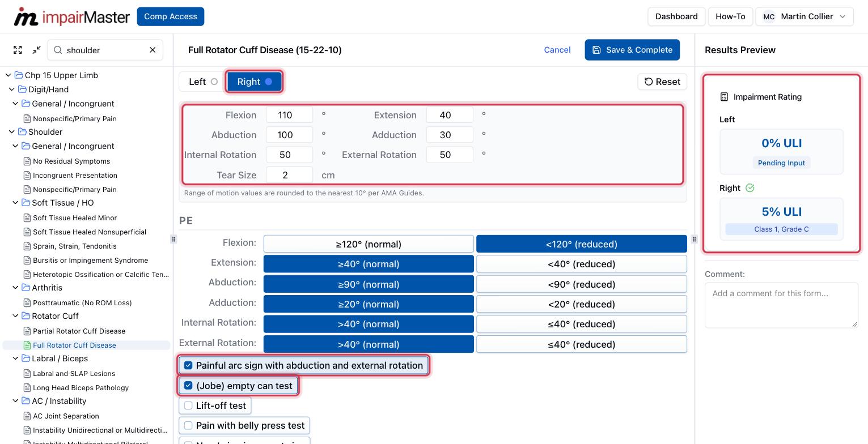Click the Labral and SLAP Lesions document icon
Screen dimensions: 868x444
click(27, 373)
